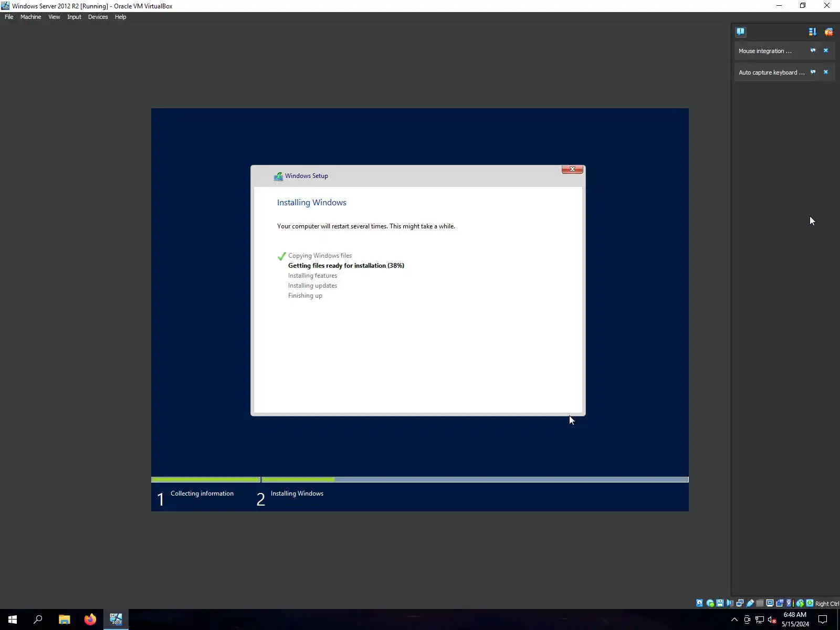840x630 pixels.
Task: Close the Windows Setup dialog with red X
Action: coord(572,169)
